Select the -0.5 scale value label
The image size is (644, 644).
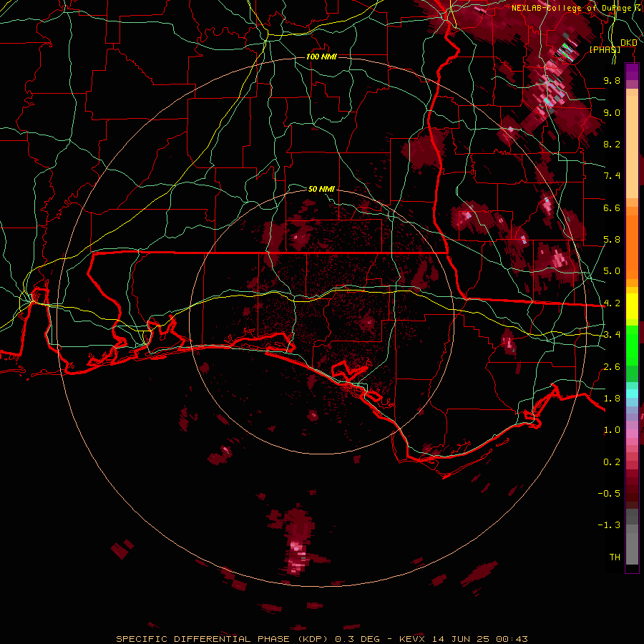point(609,494)
